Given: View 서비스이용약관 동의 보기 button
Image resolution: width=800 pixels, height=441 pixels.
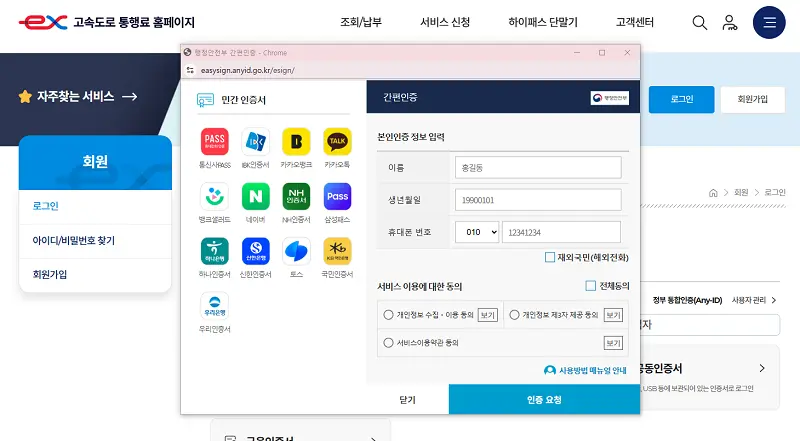Looking at the screenshot, I should 613,343.
